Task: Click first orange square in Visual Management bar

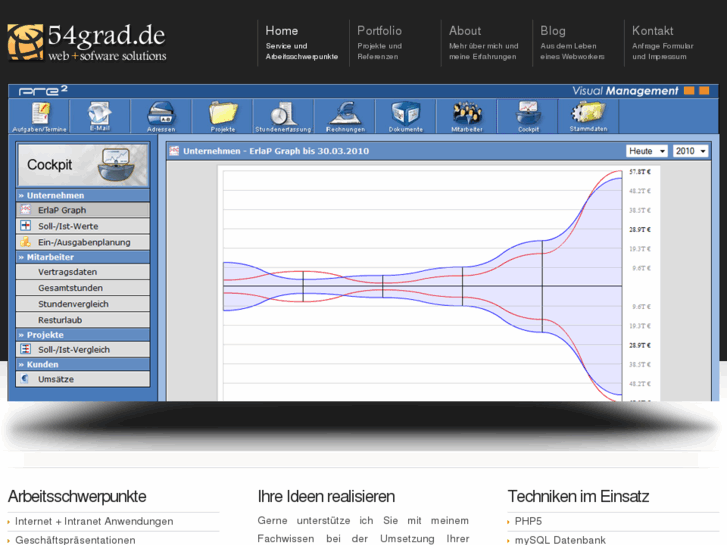Action: pos(689,90)
